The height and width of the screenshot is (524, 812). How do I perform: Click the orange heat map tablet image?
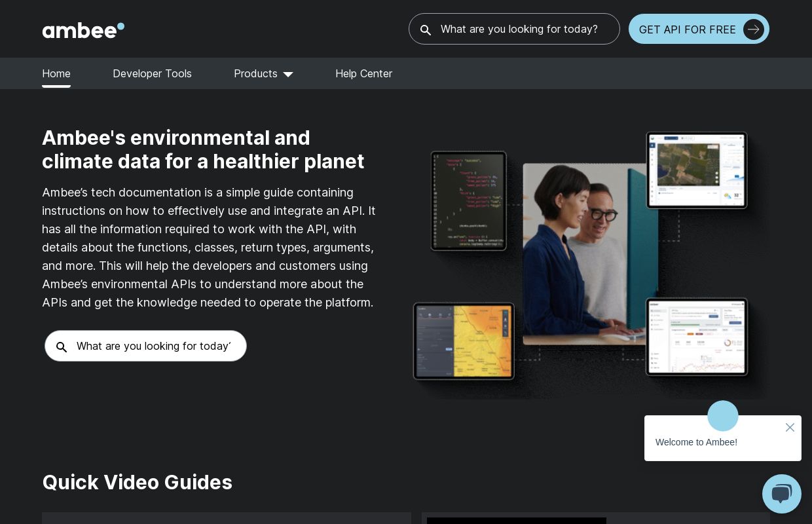click(x=464, y=341)
